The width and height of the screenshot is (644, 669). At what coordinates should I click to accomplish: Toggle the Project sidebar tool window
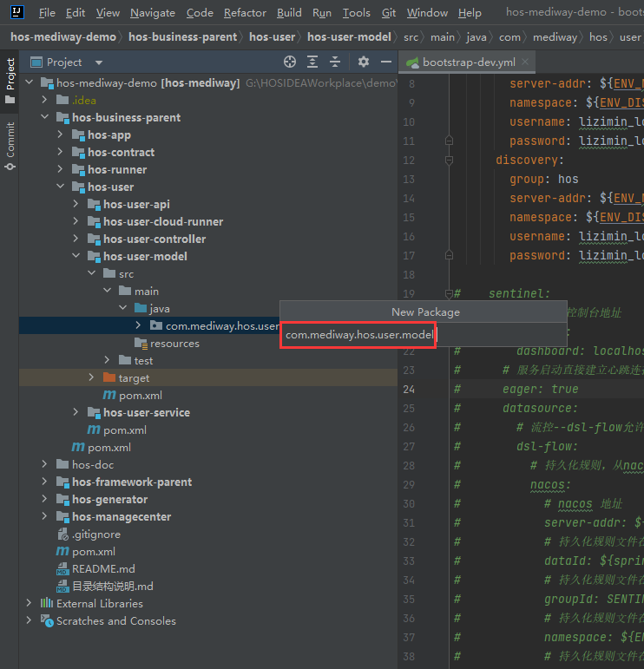tap(10, 81)
